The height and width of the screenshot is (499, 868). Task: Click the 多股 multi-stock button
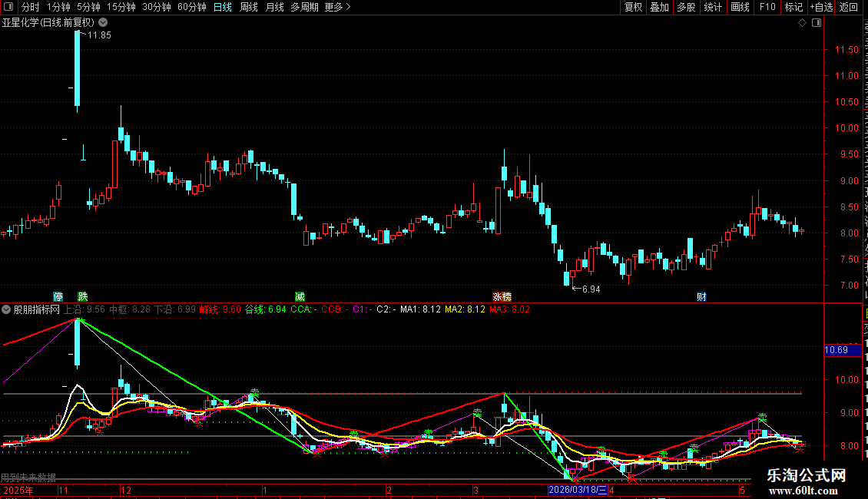(x=686, y=7)
